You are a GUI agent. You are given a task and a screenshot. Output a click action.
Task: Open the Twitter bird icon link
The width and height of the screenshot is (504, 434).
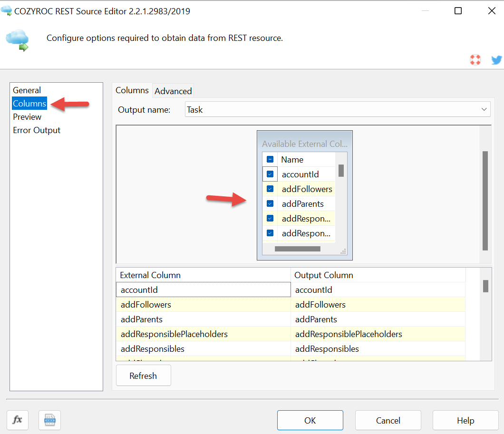point(496,60)
